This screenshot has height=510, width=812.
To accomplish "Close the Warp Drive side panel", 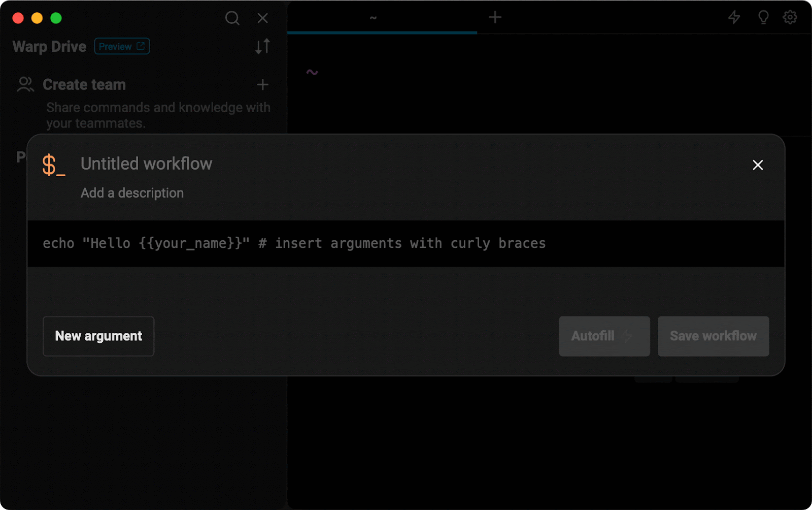I will [262, 18].
